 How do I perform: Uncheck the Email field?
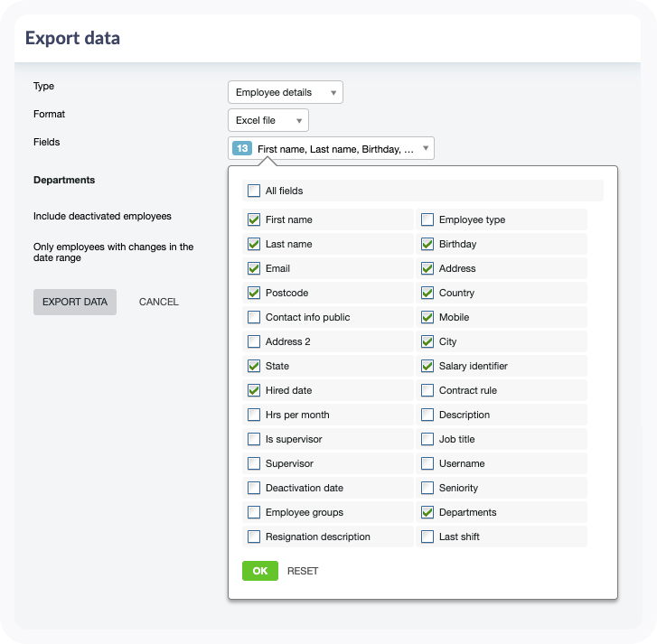(254, 268)
